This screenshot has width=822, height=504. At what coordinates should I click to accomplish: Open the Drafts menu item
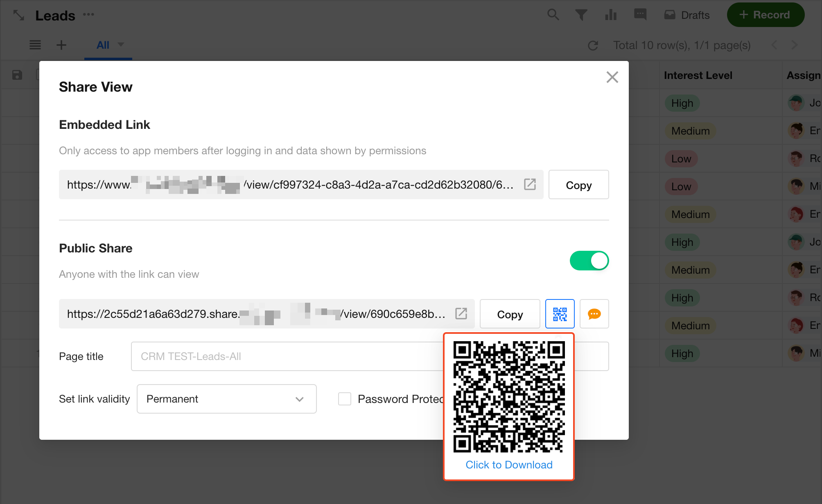[x=687, y=15]
